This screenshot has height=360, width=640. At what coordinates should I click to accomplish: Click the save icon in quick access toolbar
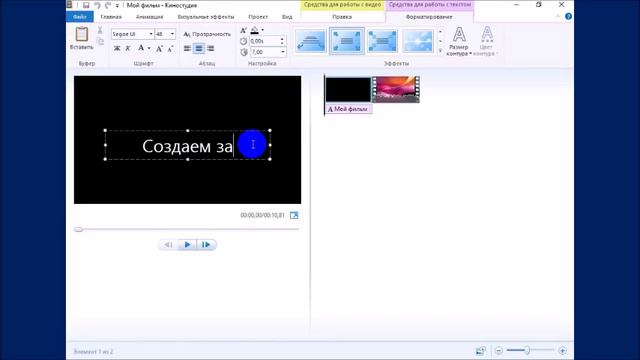[86, 5]
